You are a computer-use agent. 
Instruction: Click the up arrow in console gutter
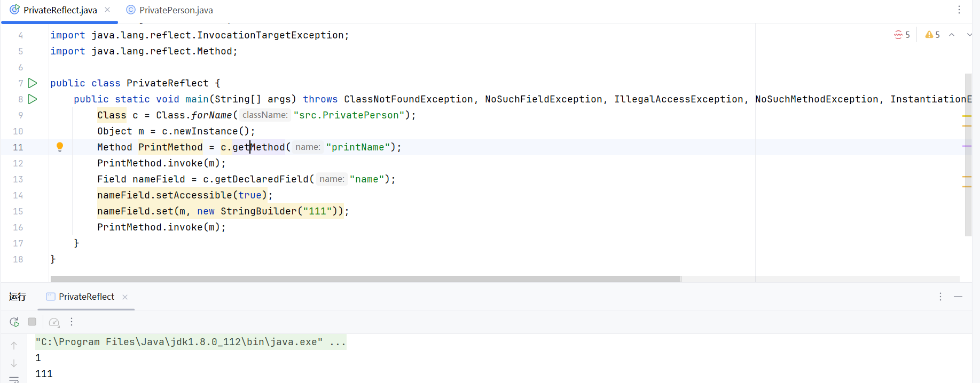tap(14, 345)
